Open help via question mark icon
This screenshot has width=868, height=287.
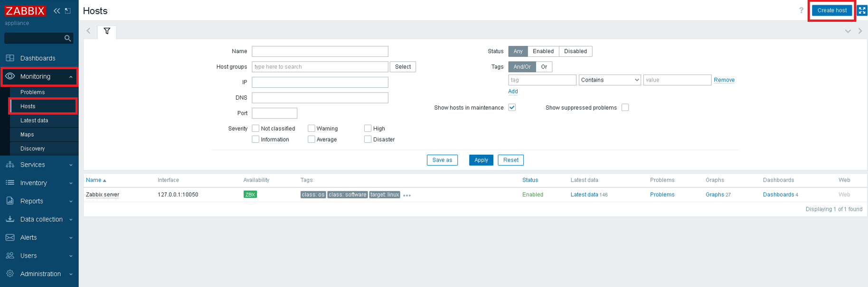[x=801, y=10]
